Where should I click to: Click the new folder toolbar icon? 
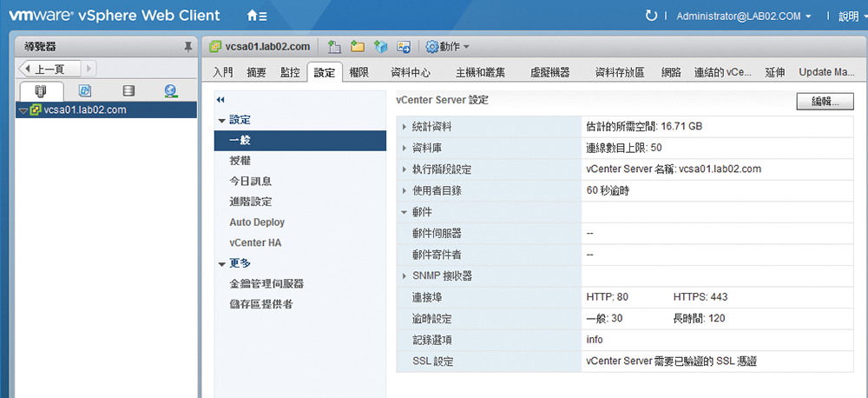click(358, 47)
